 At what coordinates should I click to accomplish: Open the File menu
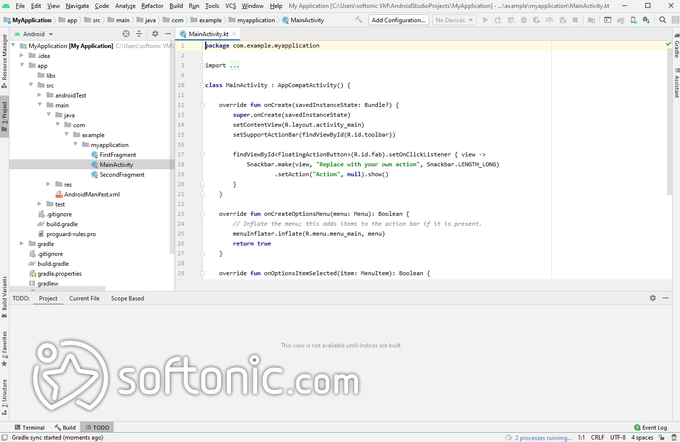pos(20,6)
